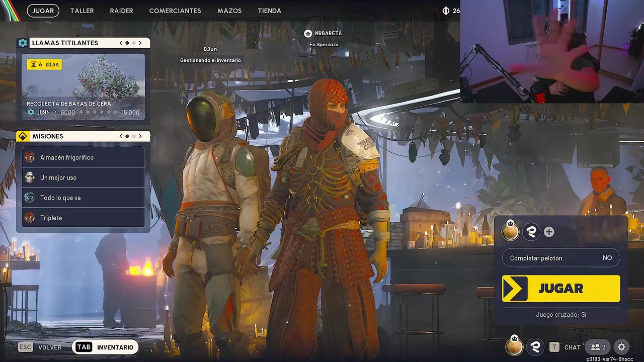The width and height of the screenshot is (644, 362).
Task: Click the trader portrait icon for Almacén frigorífico
Action: pyautogui.click(x=30, y=157)
